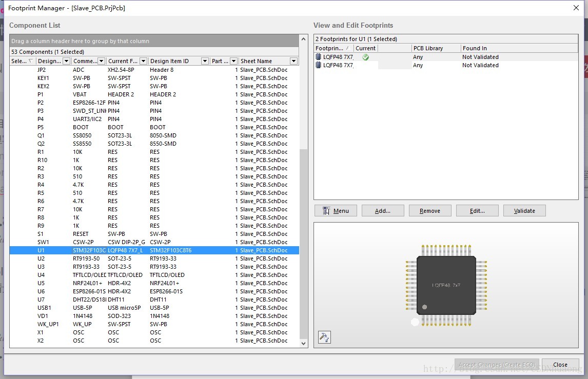Screen dimensions: 588x379
Task: Open the Sheet Name column filter dropdown
Action: click(293, 61)
